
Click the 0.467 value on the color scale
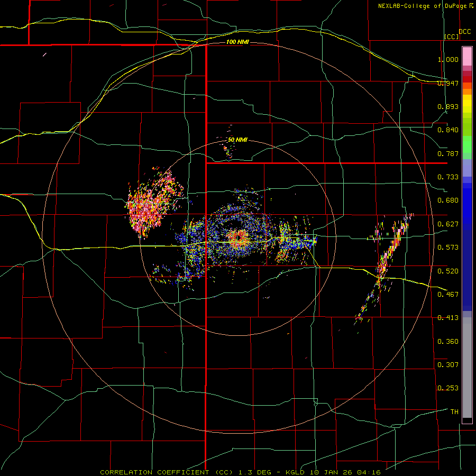click(x=448, y=294)
